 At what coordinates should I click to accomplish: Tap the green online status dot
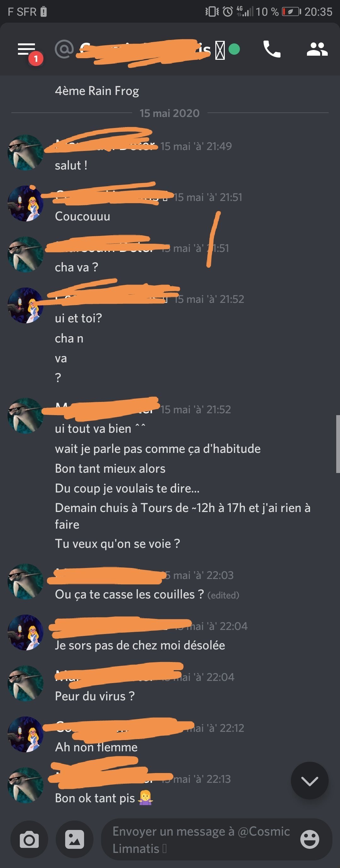tap(234, 49)
